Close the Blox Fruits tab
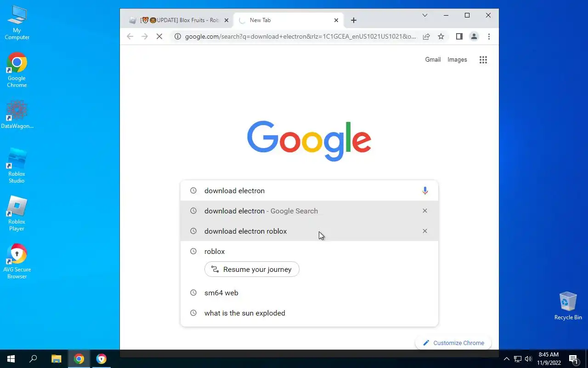This screenshot has width=588, height=368. pos(226,20)
